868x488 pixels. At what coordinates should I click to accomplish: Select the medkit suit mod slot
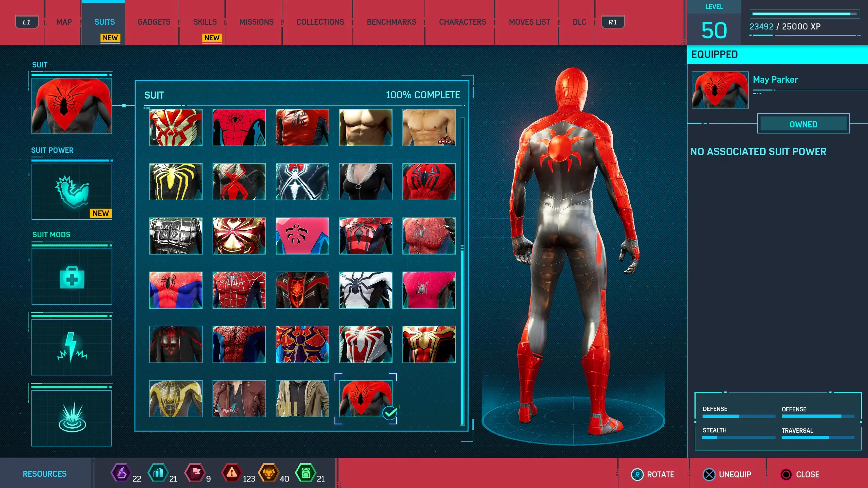pos(72,277)
